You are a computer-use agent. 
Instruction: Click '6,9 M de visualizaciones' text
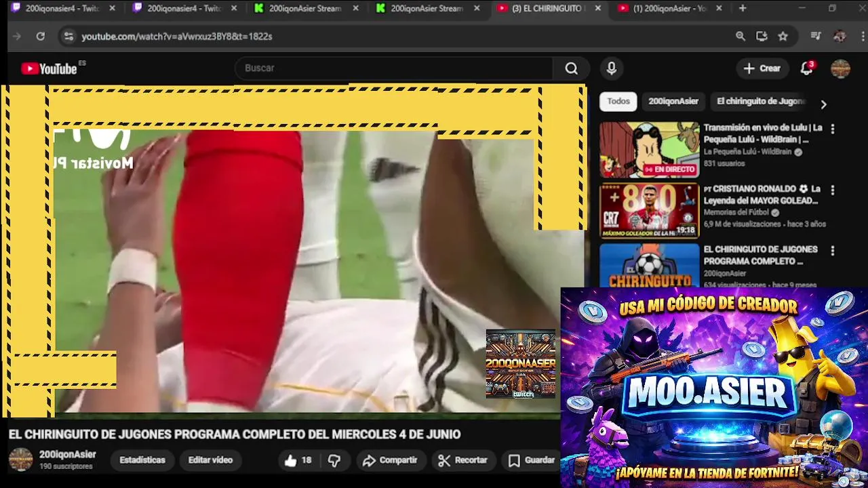[x=743, y=224]
